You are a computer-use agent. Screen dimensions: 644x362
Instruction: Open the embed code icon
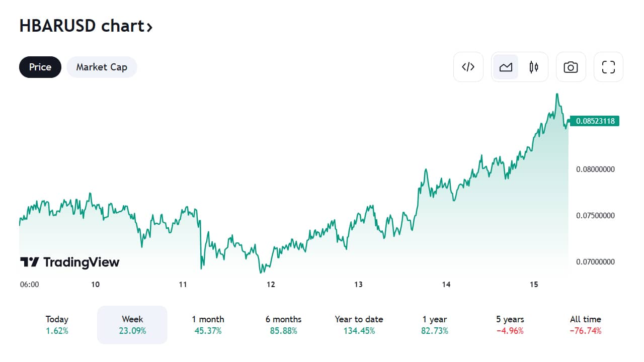coord(468,67)
